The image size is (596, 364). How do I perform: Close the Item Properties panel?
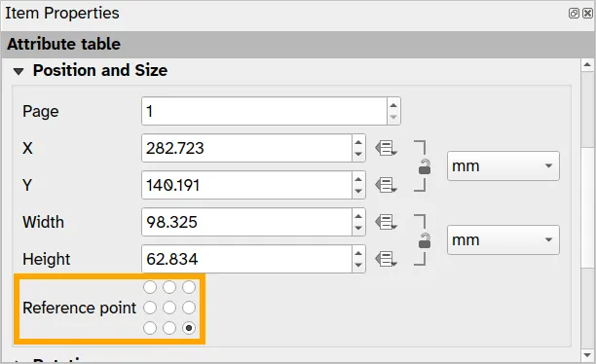pos(587,14)
